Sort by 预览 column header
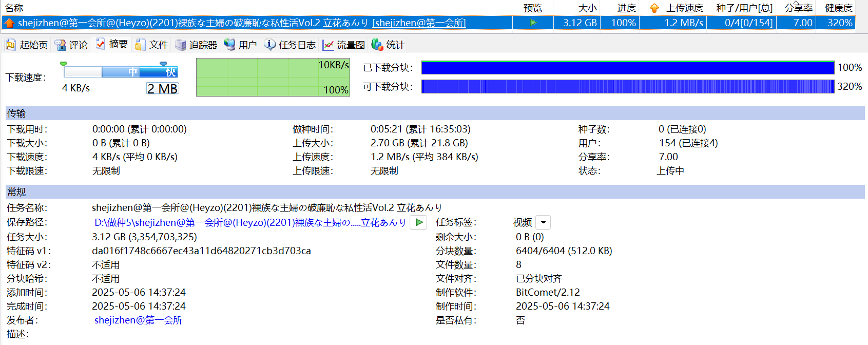The width and height of the screenshot is (868, 345). coord(533,8)
